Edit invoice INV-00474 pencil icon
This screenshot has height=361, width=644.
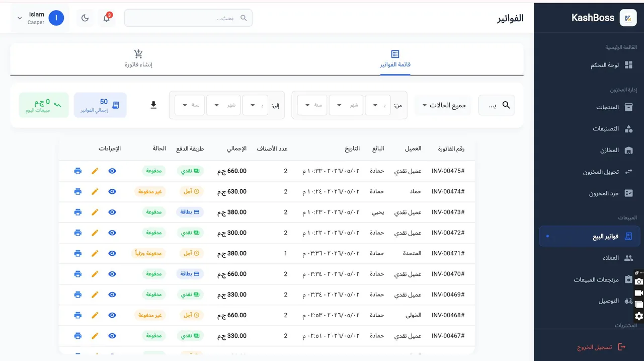pyautogui.click(x=95, y=191)
